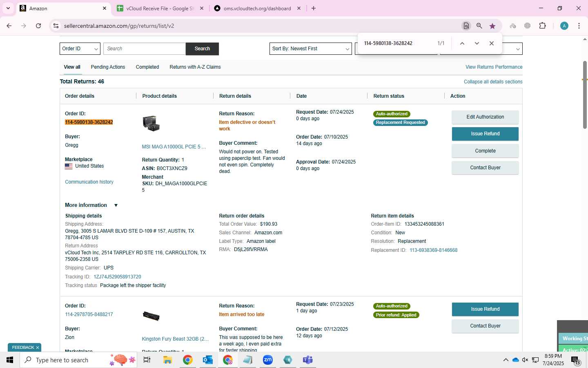This screenshot has width=588, height=368.
Task: Close the FEEDBACK tag
Action: tap(38, 348)
